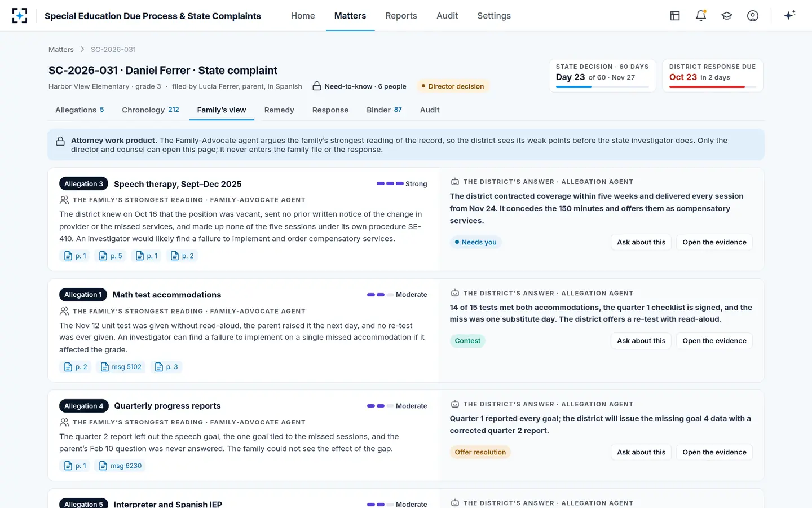The width and height of the screenshot is (812, 508).
Task: Click Ask about this for Math accommodations
Action: point(641,341)
